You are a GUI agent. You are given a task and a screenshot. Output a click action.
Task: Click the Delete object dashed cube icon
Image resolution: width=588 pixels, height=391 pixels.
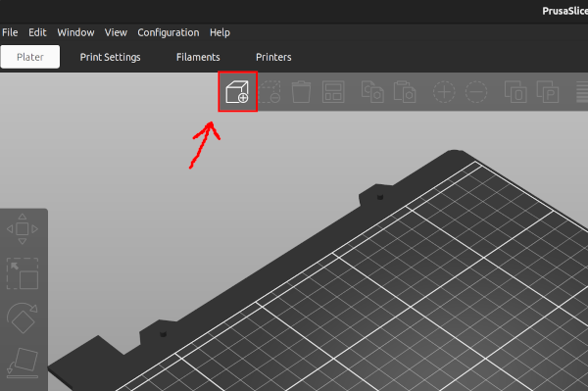click(269, 92)
